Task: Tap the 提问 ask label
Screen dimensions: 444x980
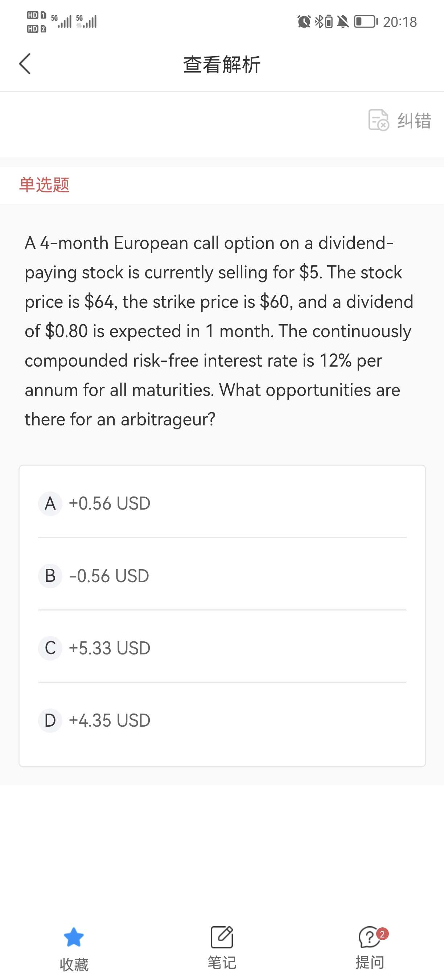Action: [x=370, y=963]
